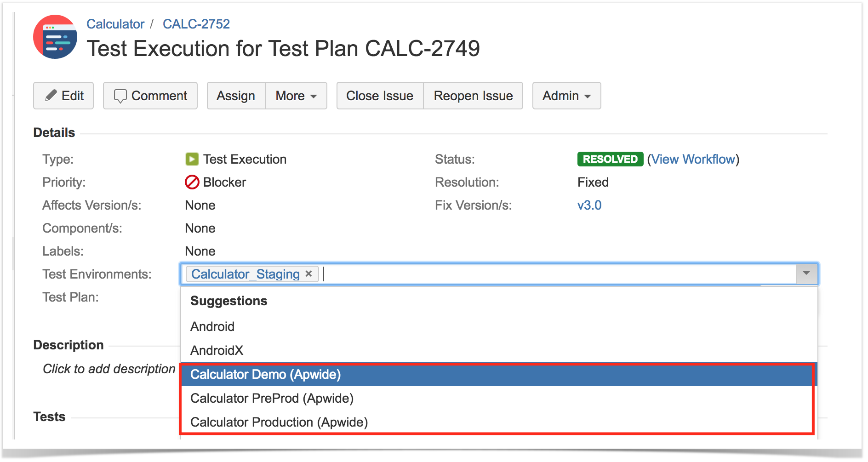Click the Suggestions header in the dropdown
This screenshot has height=462, width=868.
(x=229, y=301)
